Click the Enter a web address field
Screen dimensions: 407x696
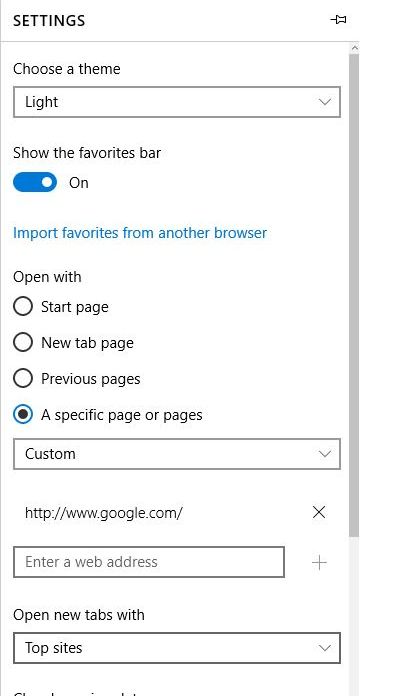149,562
